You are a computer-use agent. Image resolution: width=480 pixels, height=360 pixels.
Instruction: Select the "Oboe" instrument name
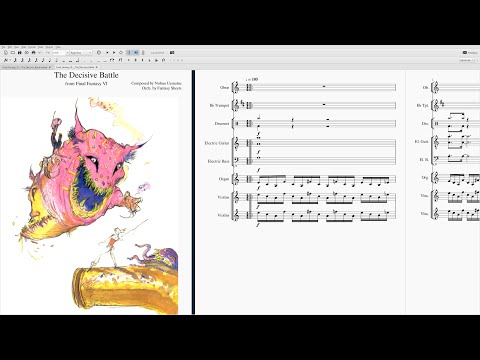(x=224, y=87)
